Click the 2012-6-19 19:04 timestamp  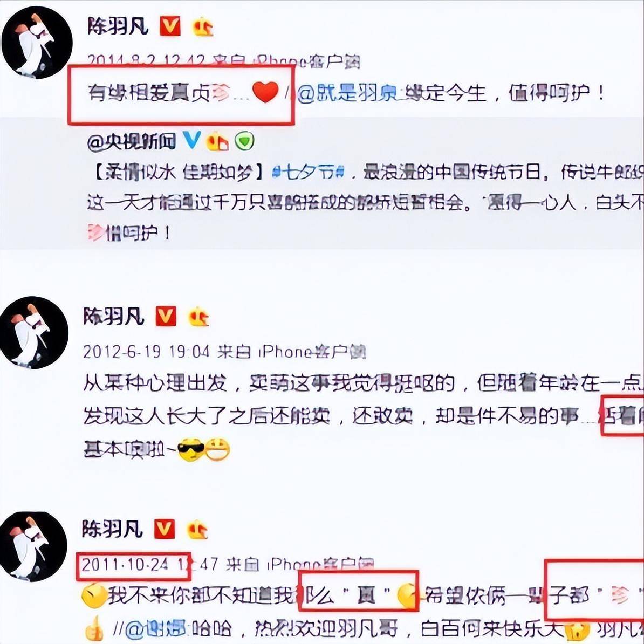pos(146,352)
